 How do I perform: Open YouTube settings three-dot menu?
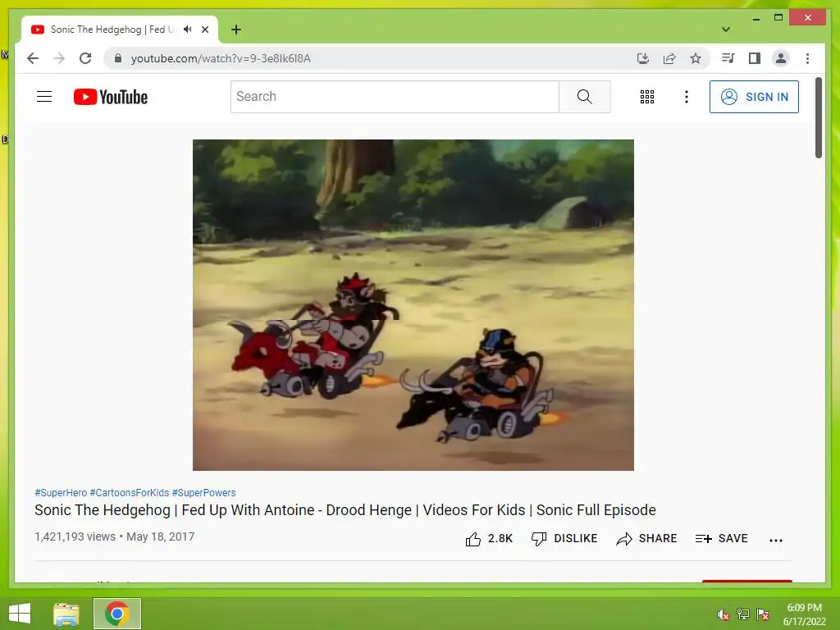click(687, 97)
